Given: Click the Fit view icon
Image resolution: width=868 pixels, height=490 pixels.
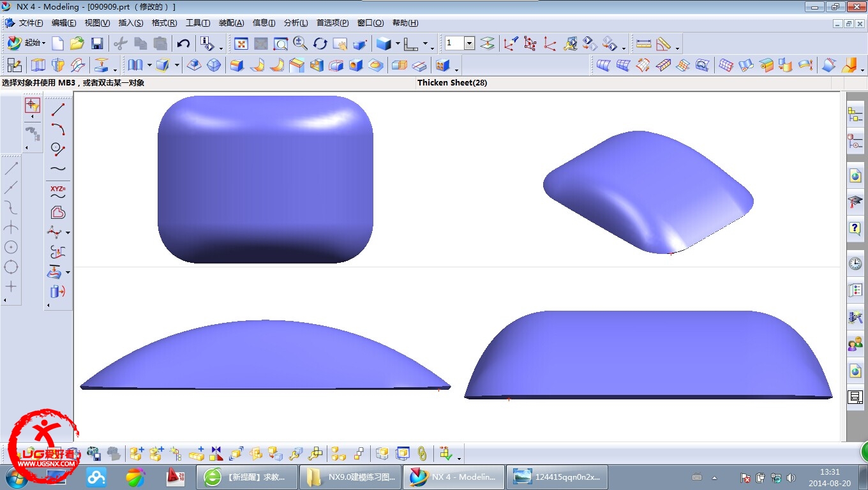Looking at the screenshot, I should point(241,43).
